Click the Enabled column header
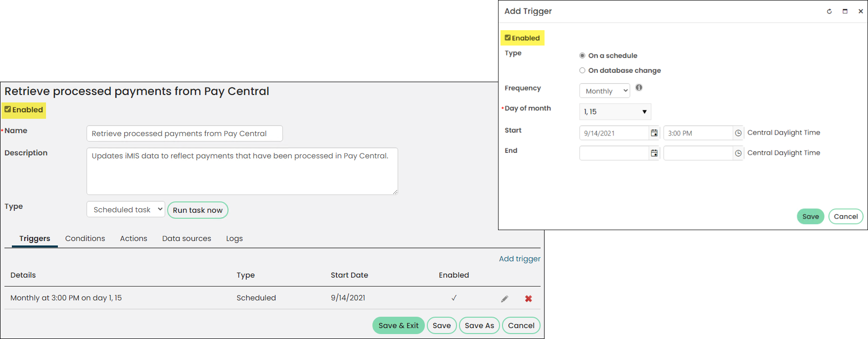The height and width of the screenshot is (339, 868). [x=454, y=275]
